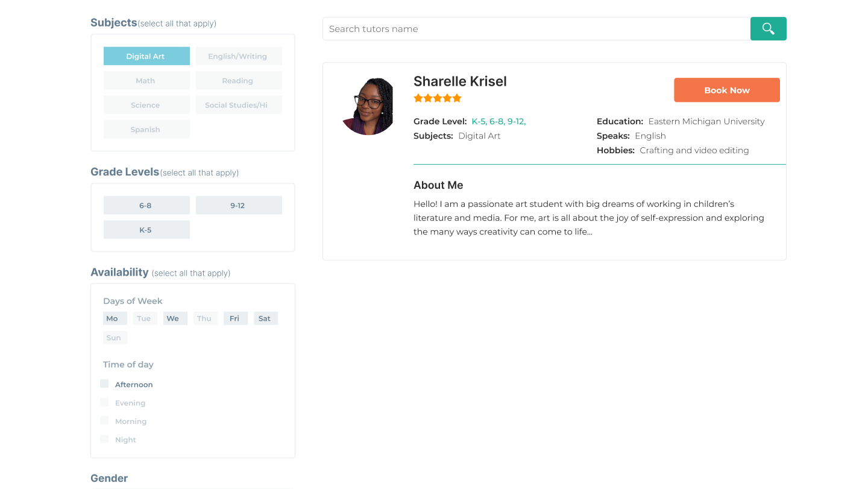Select Fri in Days of Week
The height and width of the screenshot is (489, 868).
[235, 318]
